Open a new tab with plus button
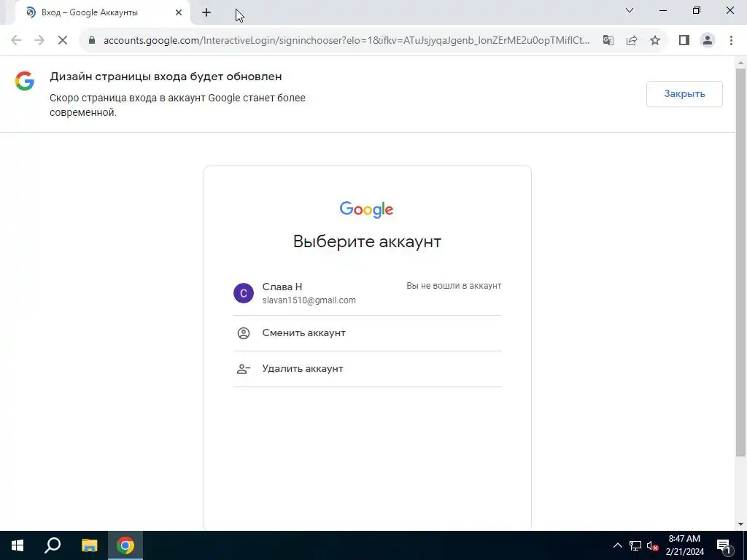 pos(206,13)
